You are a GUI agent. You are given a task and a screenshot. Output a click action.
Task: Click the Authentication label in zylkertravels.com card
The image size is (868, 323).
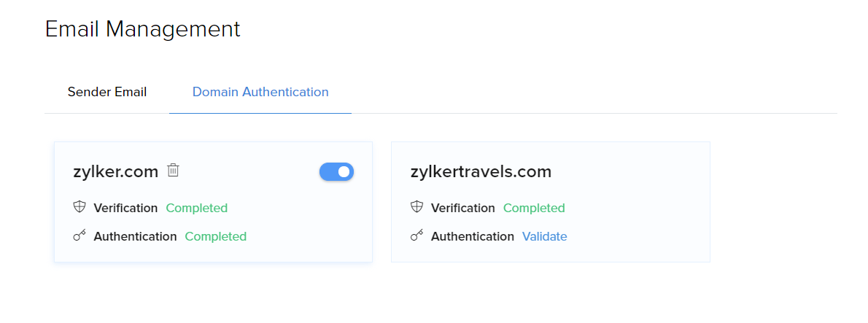[472, 237]
